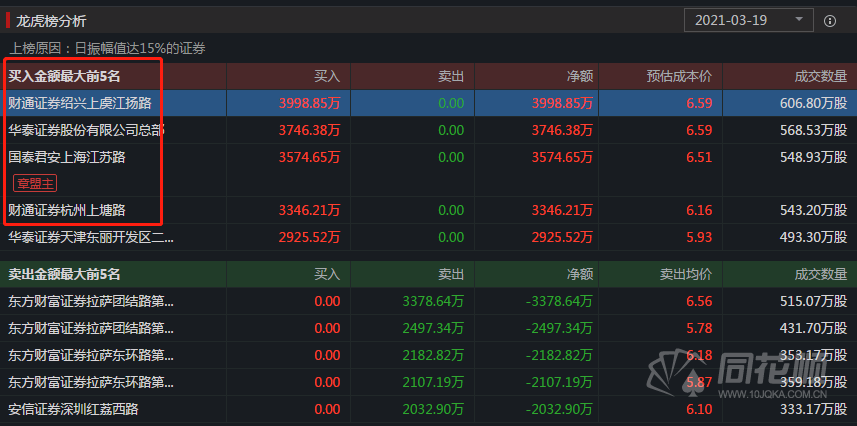Click the 上榜原因 日振幅值达15%的证券 line
The image size is (857, 426).
coord(108,48)
